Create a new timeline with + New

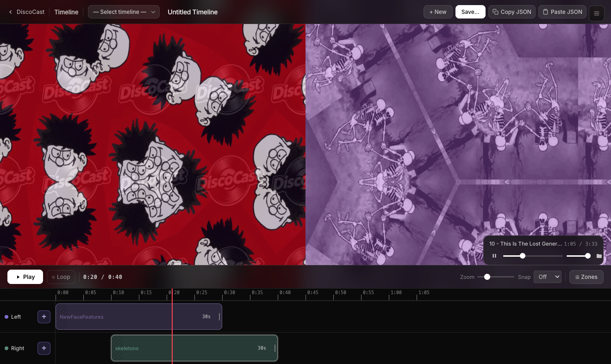[438, 12]
